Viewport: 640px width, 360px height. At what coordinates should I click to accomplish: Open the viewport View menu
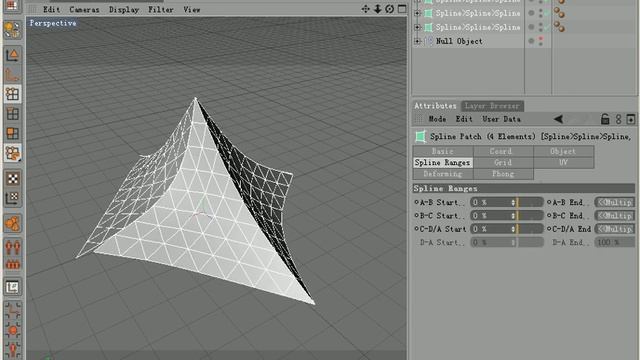point(192,9)
